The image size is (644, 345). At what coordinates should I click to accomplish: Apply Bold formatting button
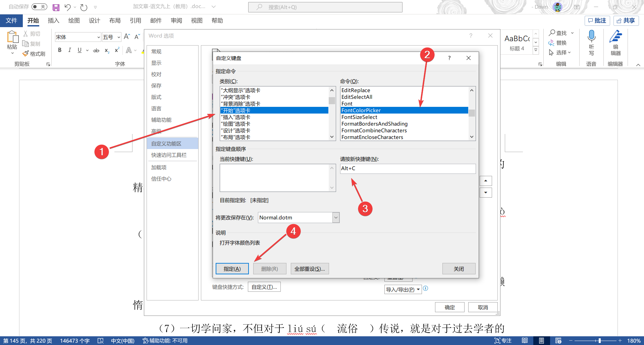(x=60, y=50)
